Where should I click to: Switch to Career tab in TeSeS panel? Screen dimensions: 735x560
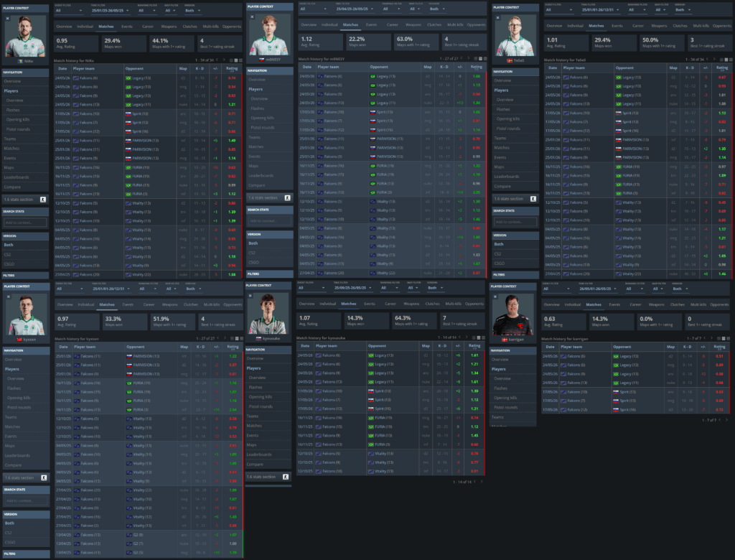point(638,26)
